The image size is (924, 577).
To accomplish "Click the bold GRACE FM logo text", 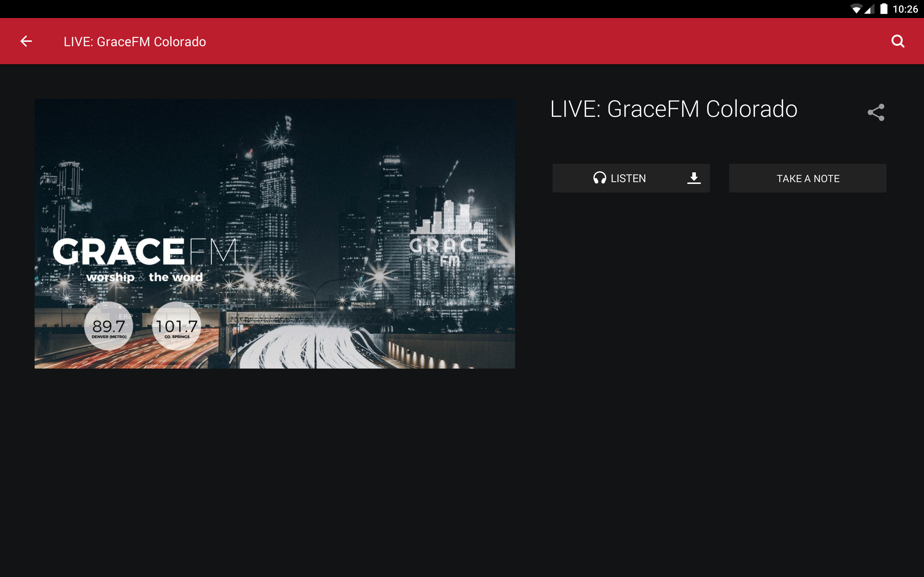I will tap(145, 252).
